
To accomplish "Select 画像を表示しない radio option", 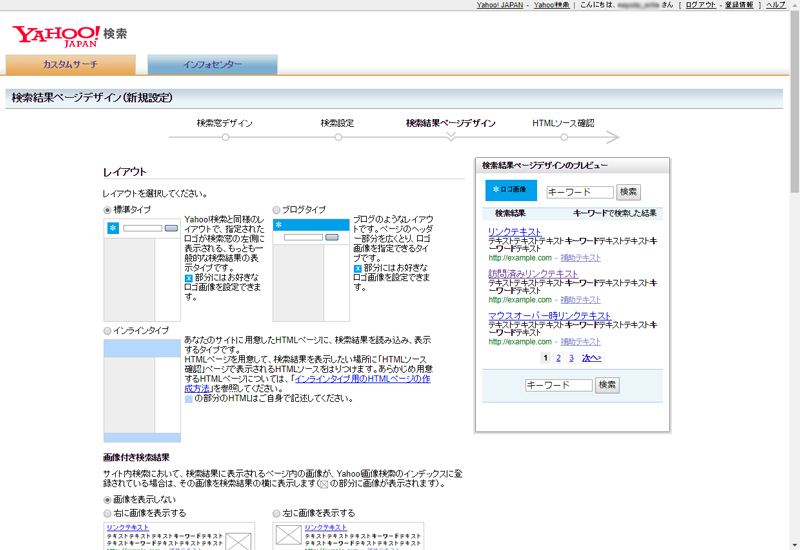I will tap(107, 499).
